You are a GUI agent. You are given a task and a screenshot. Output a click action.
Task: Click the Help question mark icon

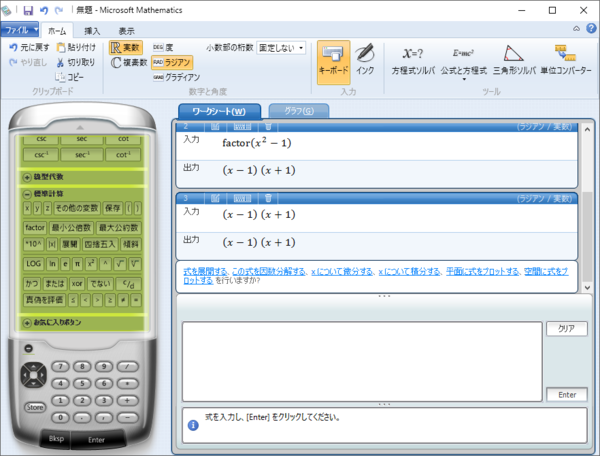[591, 28]
